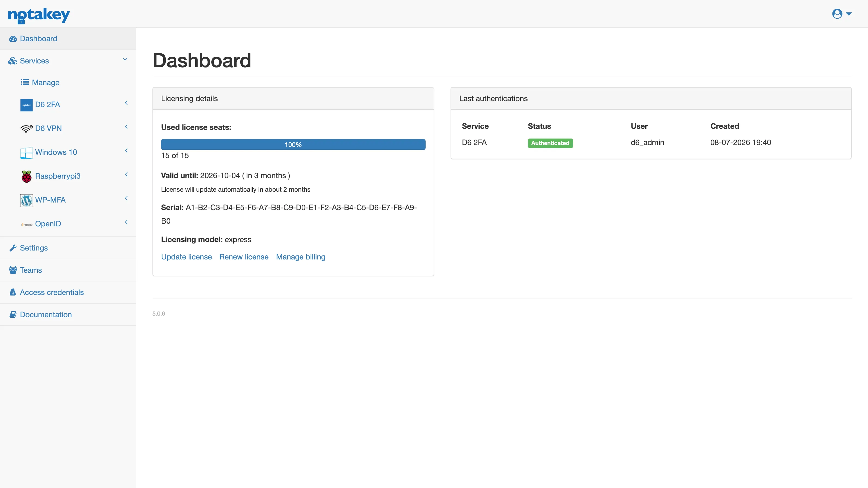Click the Access credentials icon

[13, 292]
